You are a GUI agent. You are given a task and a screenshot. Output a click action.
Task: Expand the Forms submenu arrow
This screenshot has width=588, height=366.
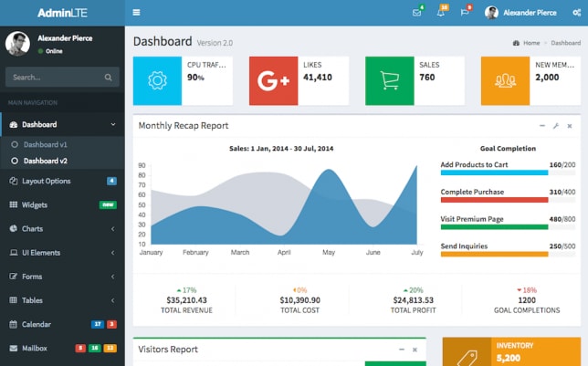pyautogui.click(x=113, y=277)
